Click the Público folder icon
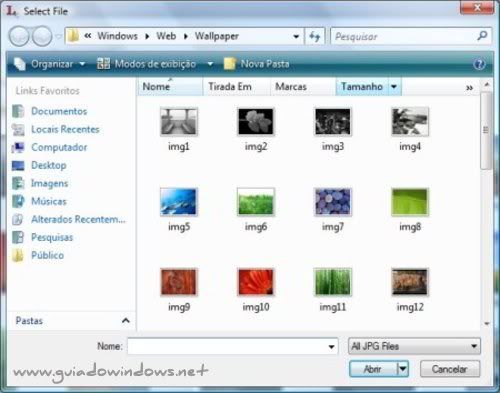Screen dimensions: 500x393 (18, 255)
